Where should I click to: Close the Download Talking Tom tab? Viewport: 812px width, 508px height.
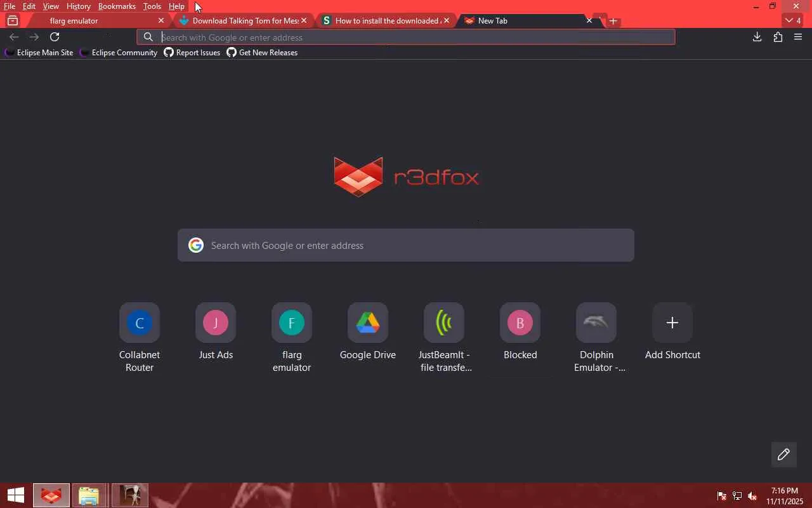click(304, 21)
